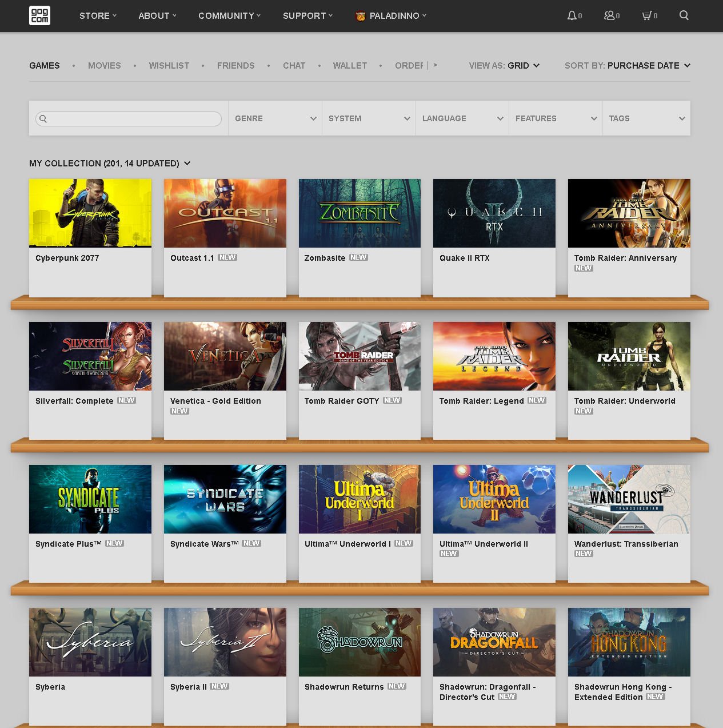Open the Silverfall: Complete cover thumbnail
The image size is (723, 728).
(90, 356)
